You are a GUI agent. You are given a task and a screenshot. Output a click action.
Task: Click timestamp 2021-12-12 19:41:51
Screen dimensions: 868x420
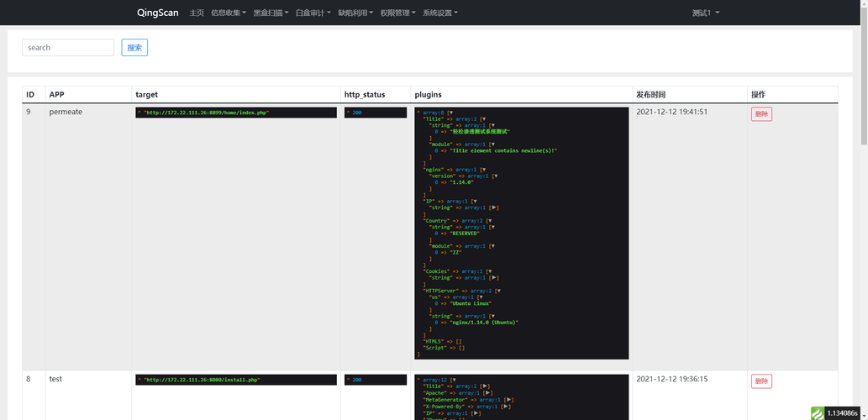[672, 112]
